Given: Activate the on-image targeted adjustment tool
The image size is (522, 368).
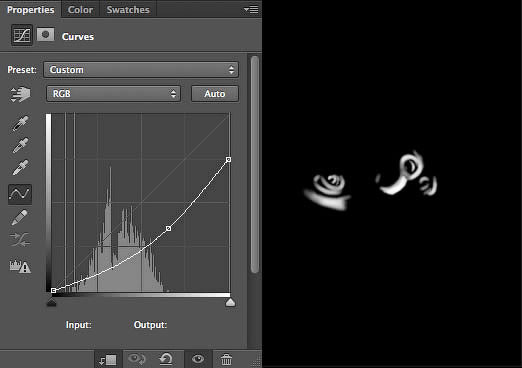Looking at the screenshot, I should click(20, 95).
